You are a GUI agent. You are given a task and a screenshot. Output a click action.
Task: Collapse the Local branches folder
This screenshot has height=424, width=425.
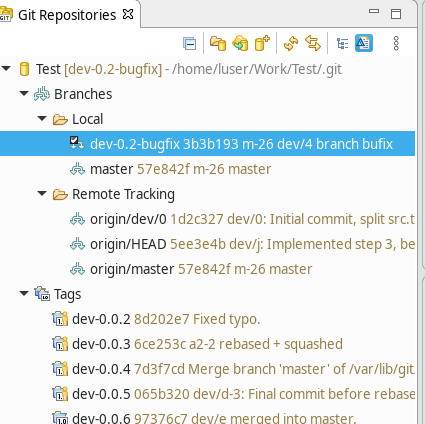(42, 119)
